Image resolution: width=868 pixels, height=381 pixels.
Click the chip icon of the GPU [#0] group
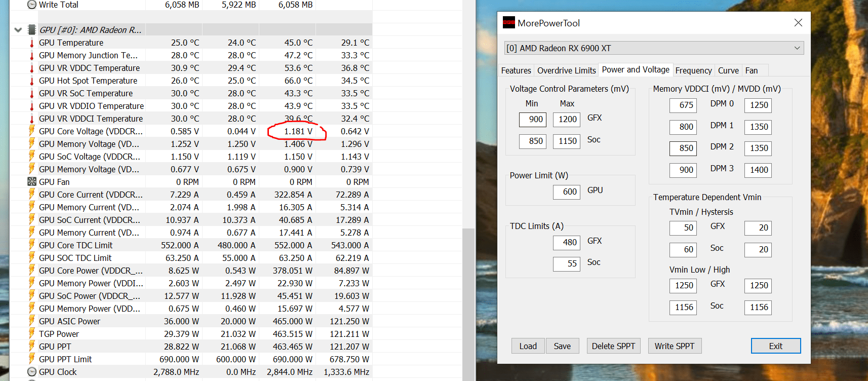[x=32, y=30]
